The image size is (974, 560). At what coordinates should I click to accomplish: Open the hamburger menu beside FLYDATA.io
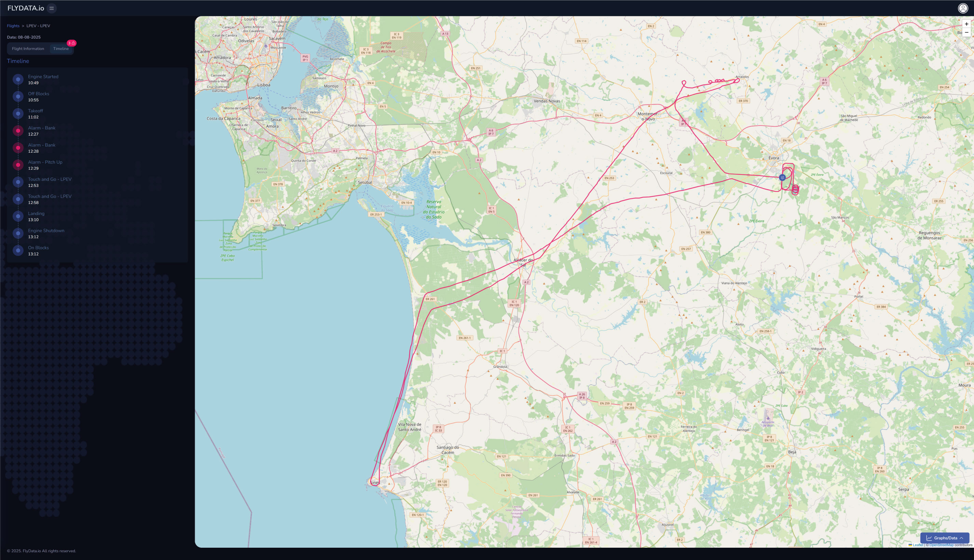click(x=52, y=8)
